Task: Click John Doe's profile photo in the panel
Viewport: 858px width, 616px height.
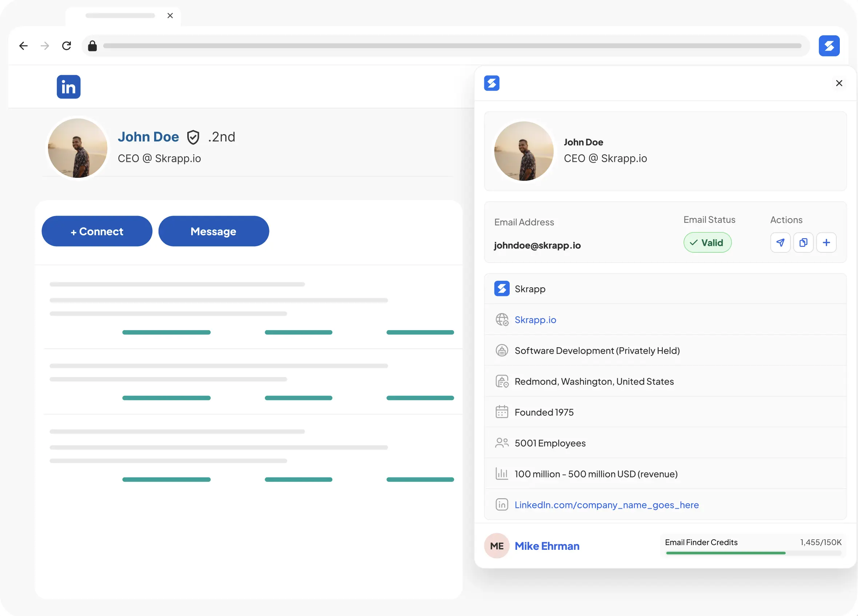Action: tap(523, 151)
